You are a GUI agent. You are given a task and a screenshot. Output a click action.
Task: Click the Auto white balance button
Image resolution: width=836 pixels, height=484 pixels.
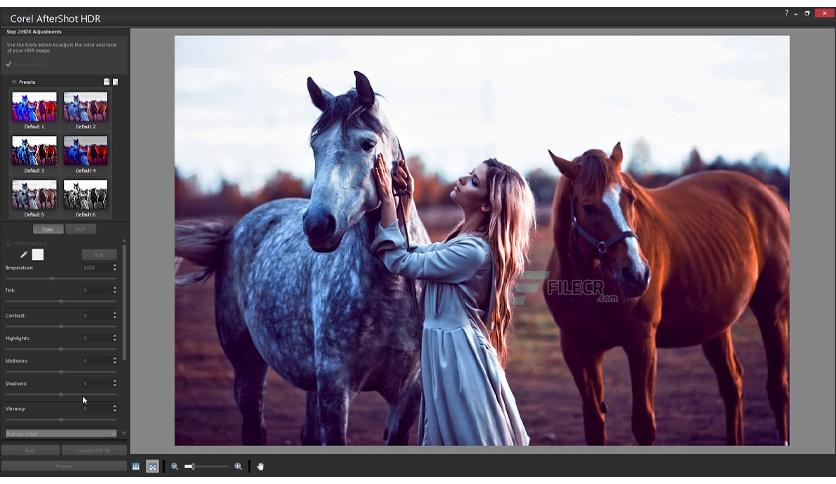[99, 255]
